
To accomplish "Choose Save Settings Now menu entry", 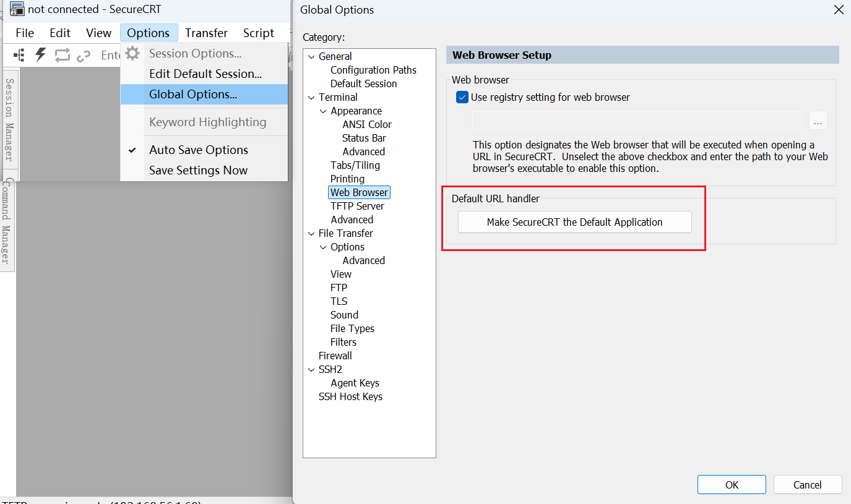I will click(204, 170).
